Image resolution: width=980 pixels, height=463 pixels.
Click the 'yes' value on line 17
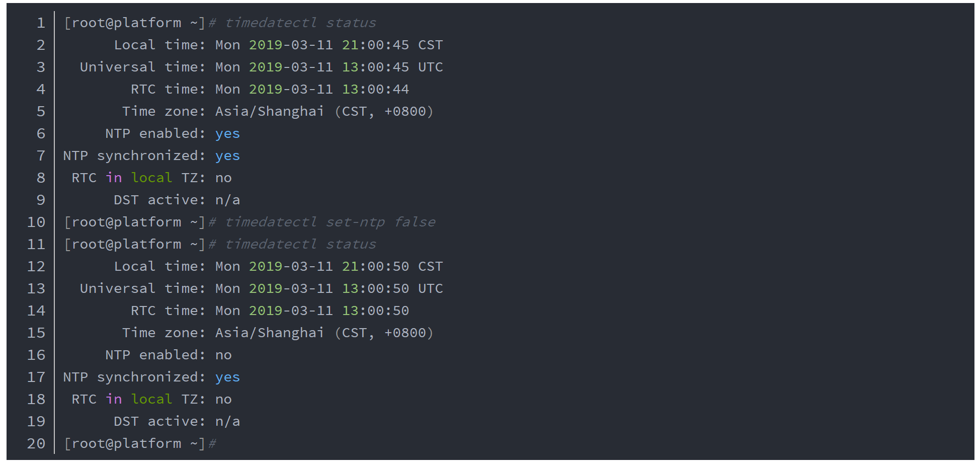(227, 377)
